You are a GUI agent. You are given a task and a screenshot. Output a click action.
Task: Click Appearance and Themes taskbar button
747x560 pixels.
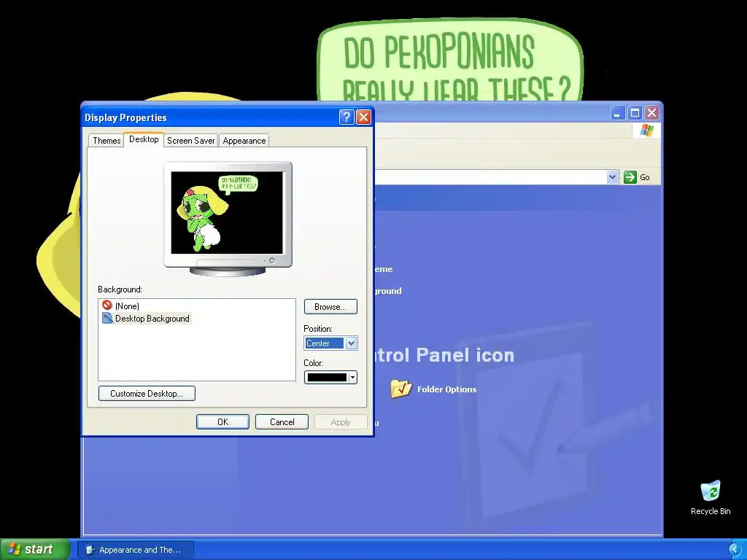coord(135,550)
